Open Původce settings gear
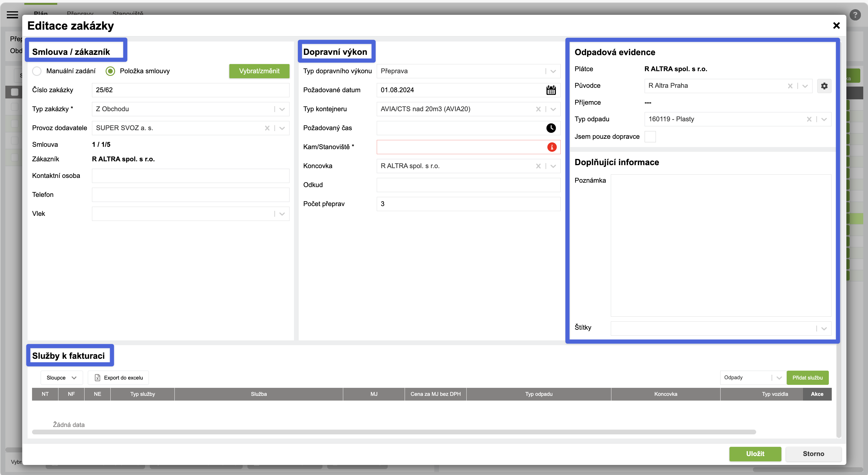 pyautogui.click(x=824, y=86)
